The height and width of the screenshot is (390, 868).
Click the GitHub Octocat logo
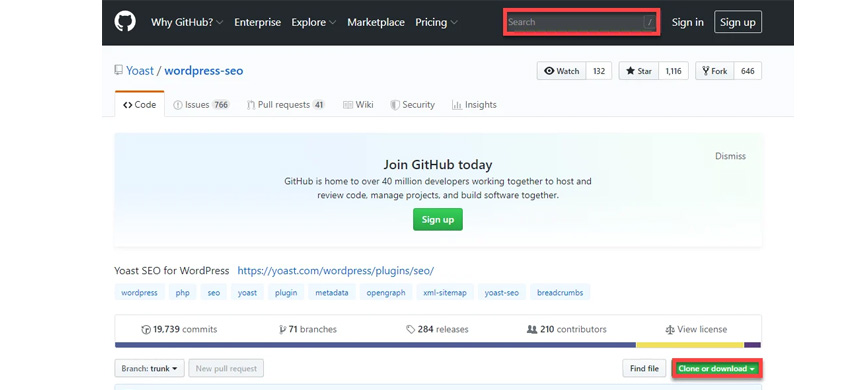[x=125, y=22]
